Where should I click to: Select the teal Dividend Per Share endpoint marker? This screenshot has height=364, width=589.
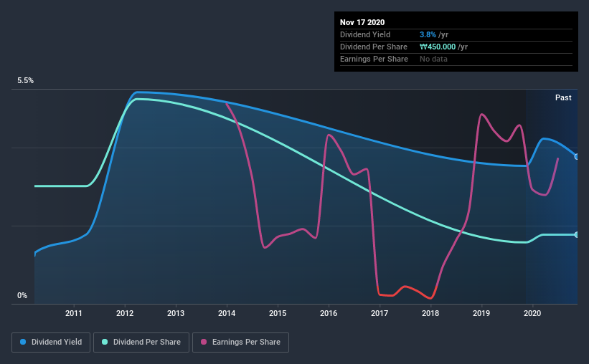(x=577, y=234)
